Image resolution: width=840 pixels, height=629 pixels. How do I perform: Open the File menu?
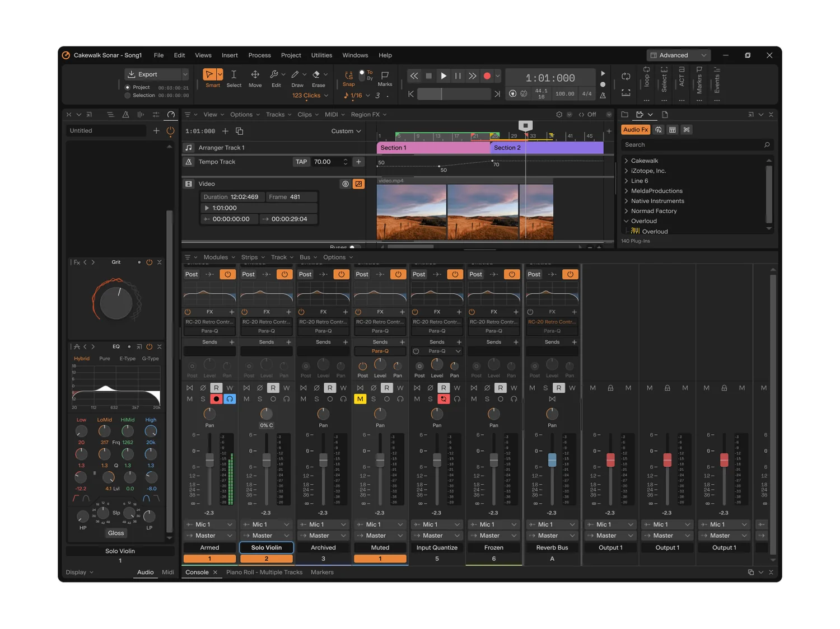(158, 55)
